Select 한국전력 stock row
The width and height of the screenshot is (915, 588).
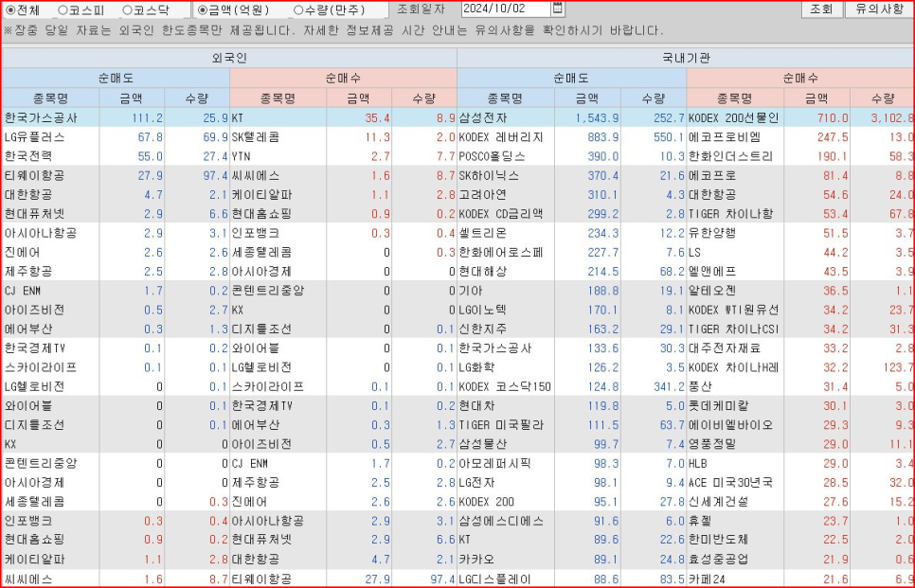[116, 156]
